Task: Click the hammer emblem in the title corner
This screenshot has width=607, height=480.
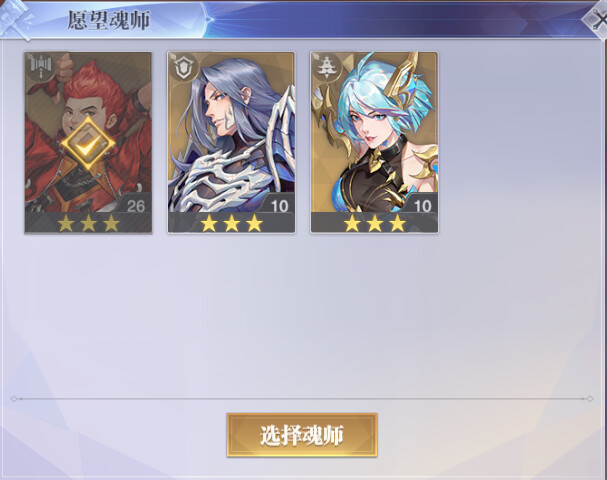Action: click(15, 19)
